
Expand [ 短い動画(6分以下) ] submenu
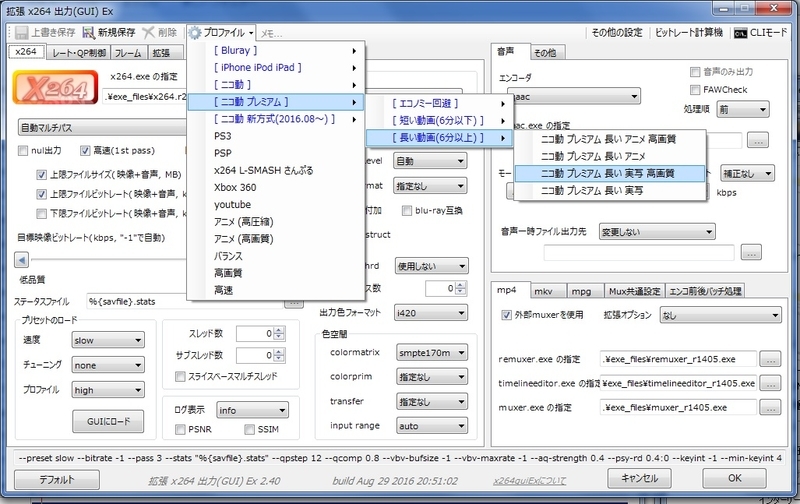coord(439,120)
